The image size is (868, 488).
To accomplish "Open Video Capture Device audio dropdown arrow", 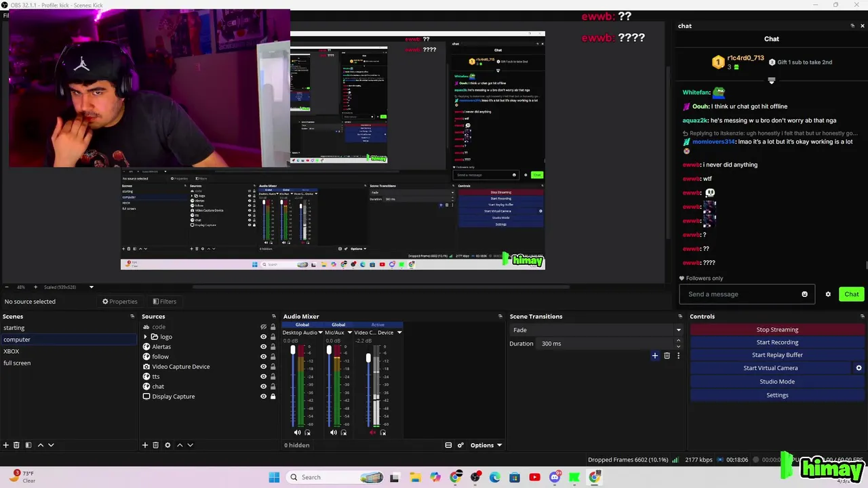I will [x=399, y=333].
